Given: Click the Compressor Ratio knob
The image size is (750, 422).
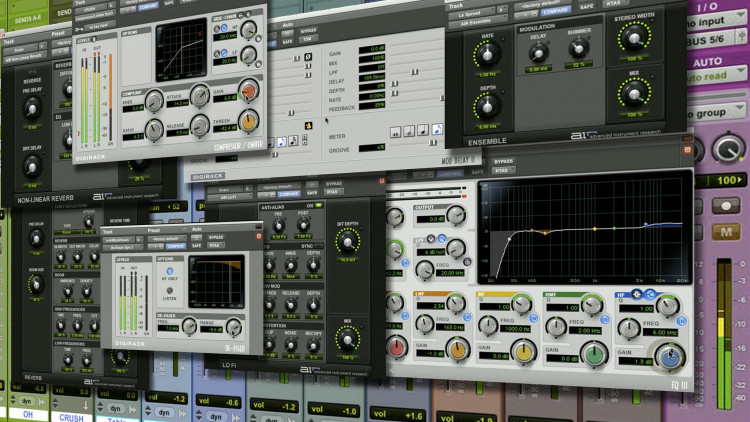Looking at the screenshot, I should 154,130.
